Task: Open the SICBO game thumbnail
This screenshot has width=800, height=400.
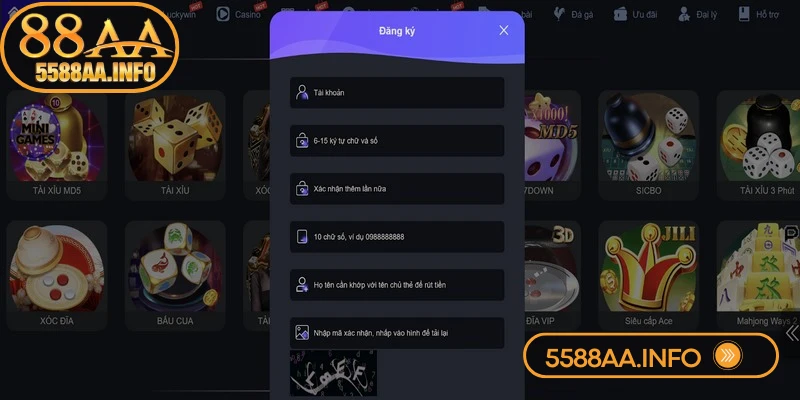Action: point(648,145)
